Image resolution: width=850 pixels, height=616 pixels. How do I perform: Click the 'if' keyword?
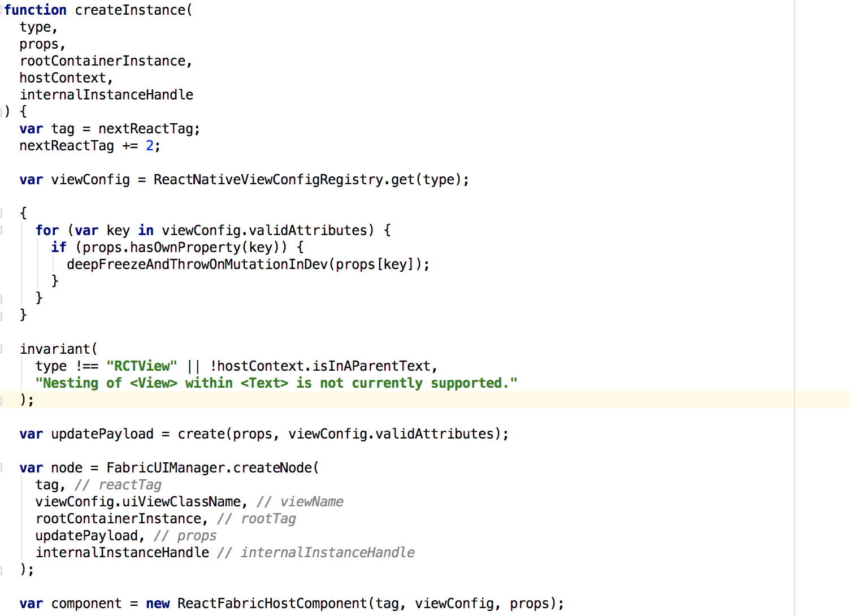(x=59, y=248)
